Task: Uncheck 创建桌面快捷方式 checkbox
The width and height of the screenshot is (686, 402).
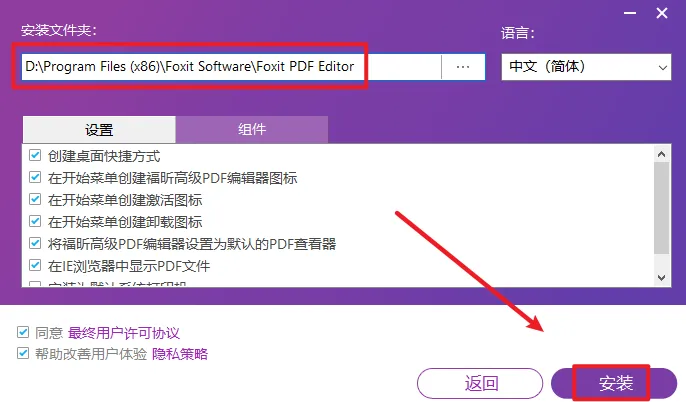Action: click(x=35, y=155)
